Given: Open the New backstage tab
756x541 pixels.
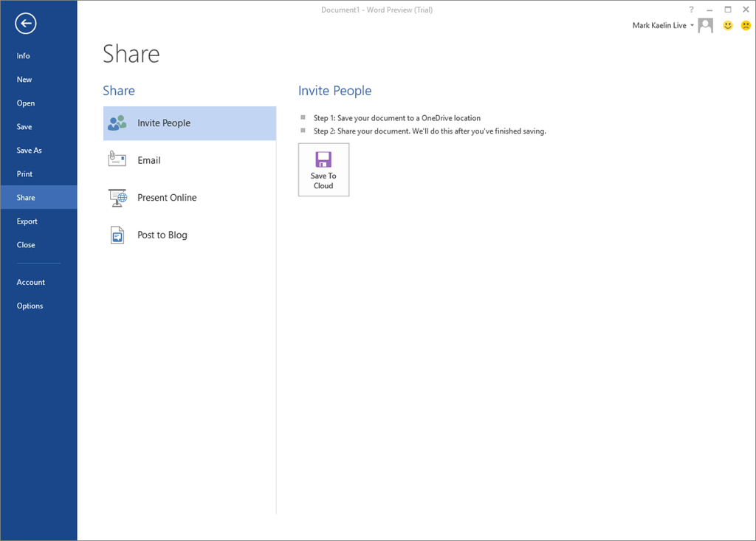Looking at the screenshot, I should 38,80.
